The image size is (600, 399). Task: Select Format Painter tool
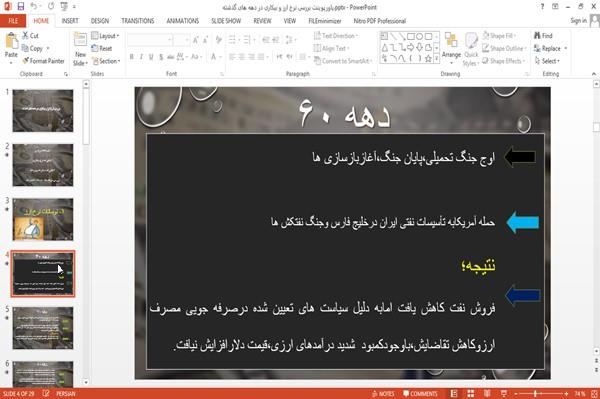(x=43, y=61)
